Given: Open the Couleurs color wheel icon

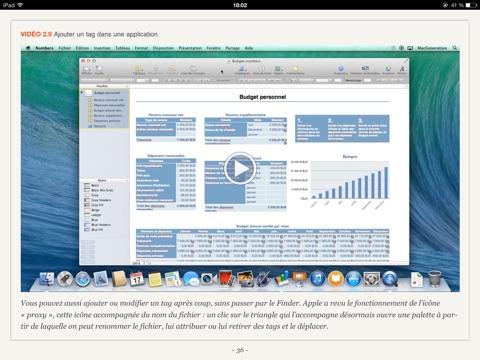Looking at the screenshot, I should tap(388, 70).
